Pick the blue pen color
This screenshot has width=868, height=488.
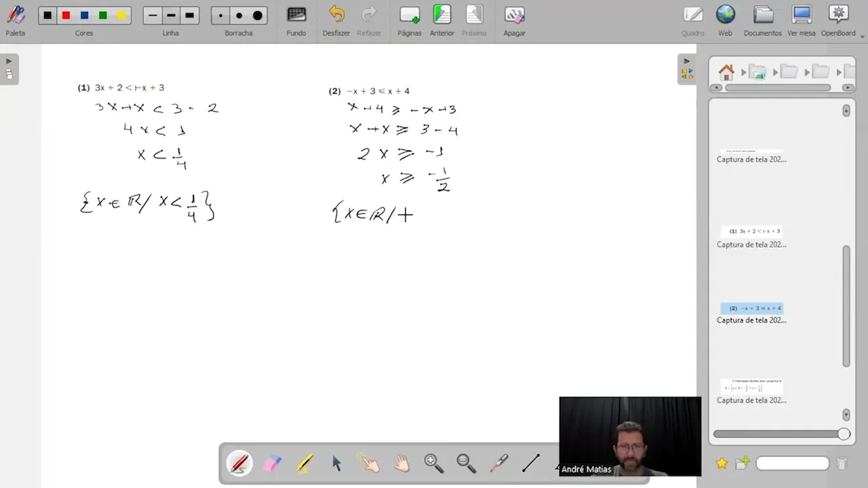pyautogui.click(x=84, y=16)
